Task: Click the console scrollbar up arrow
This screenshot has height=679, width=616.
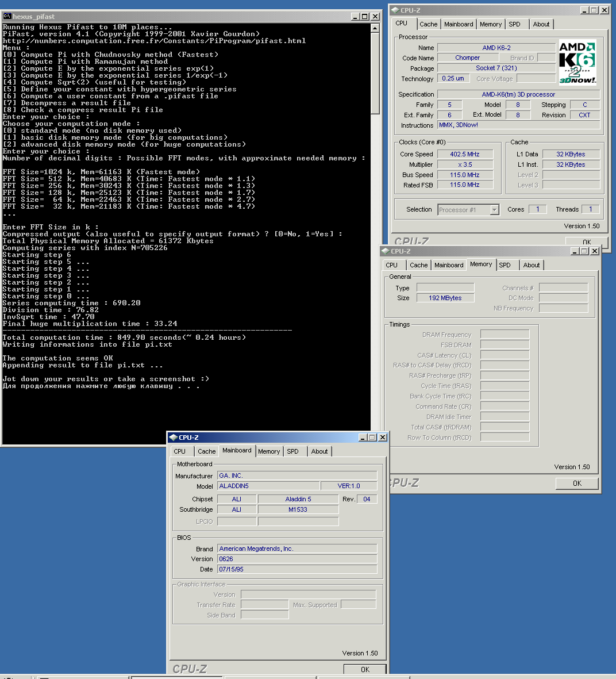Action: (375, 28)
